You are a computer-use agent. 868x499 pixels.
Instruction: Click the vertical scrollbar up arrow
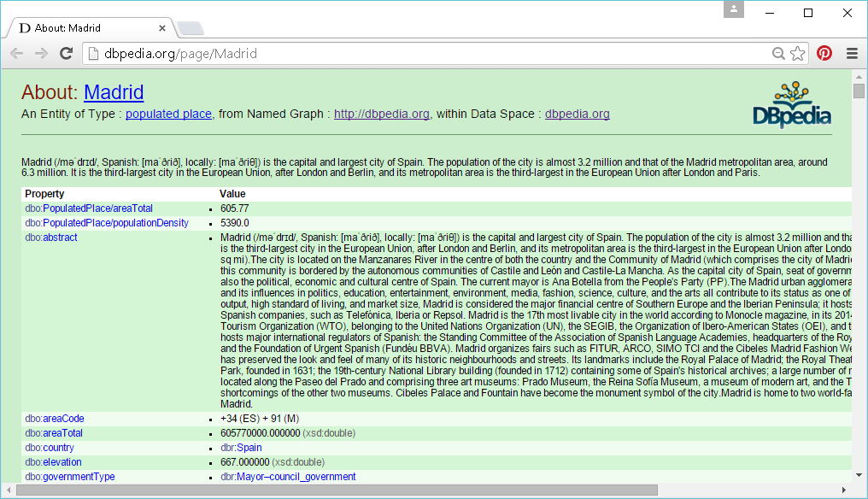point(859,76)
